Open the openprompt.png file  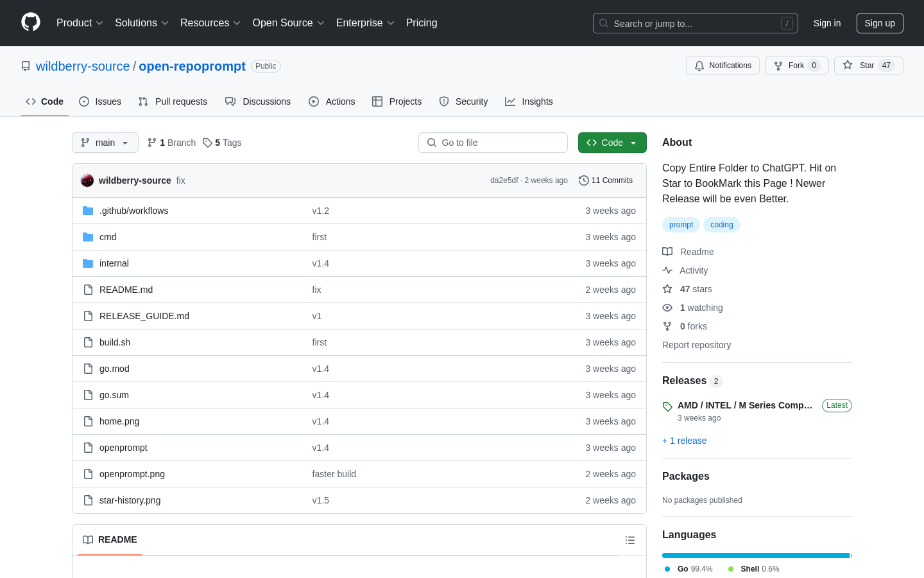point(132,474)
